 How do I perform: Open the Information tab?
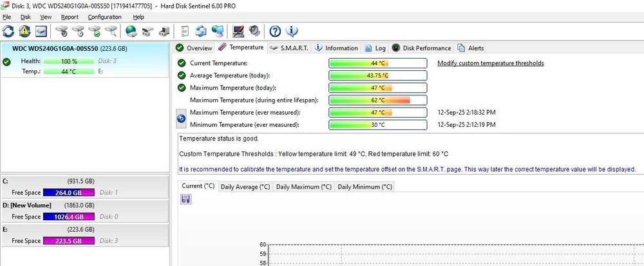point(336,48)
